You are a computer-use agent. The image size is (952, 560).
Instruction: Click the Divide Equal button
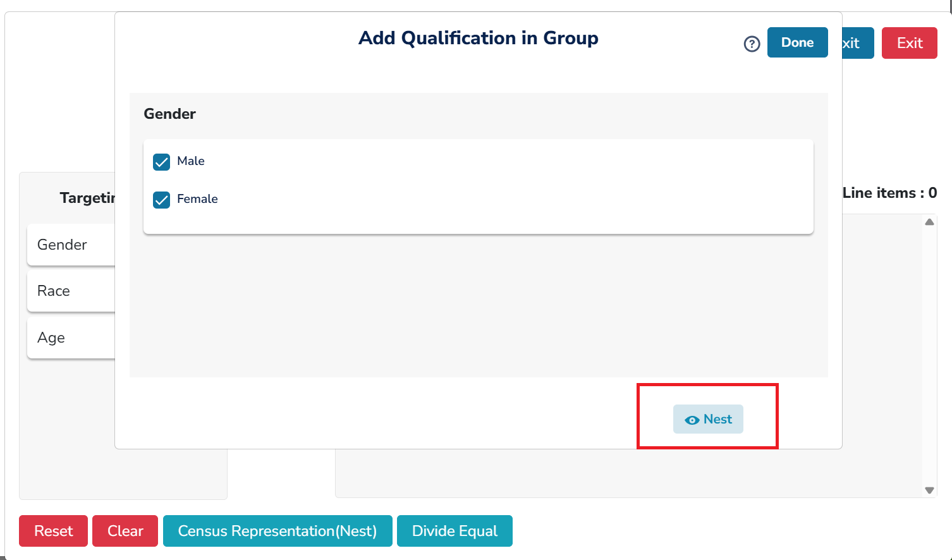(x=455, y=531)
